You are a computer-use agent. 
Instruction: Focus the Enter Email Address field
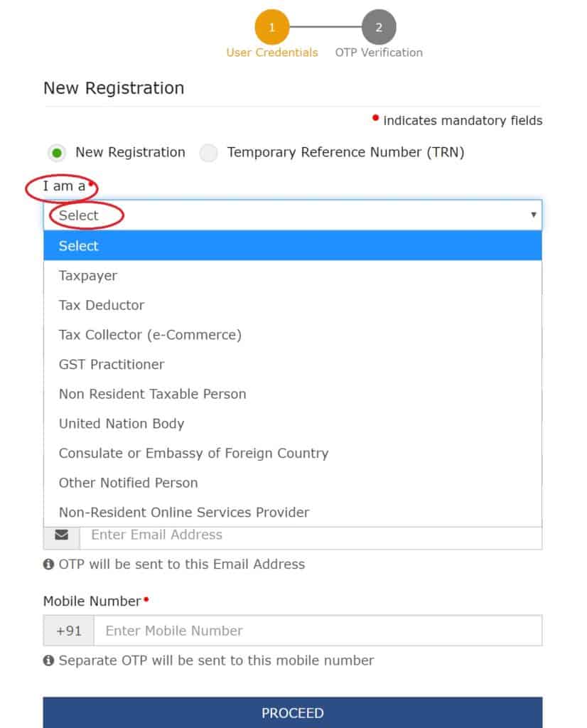pos(311,537)
